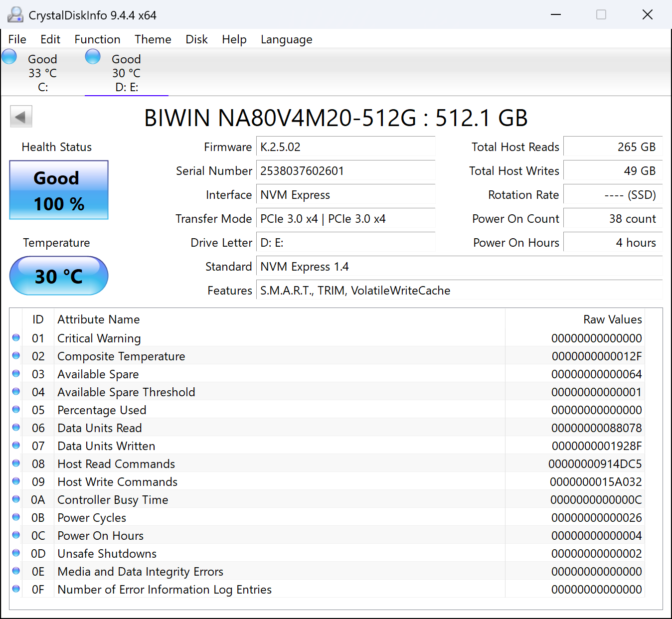Open the Help menu
672x619 pixels.
[x=234, y=39]
